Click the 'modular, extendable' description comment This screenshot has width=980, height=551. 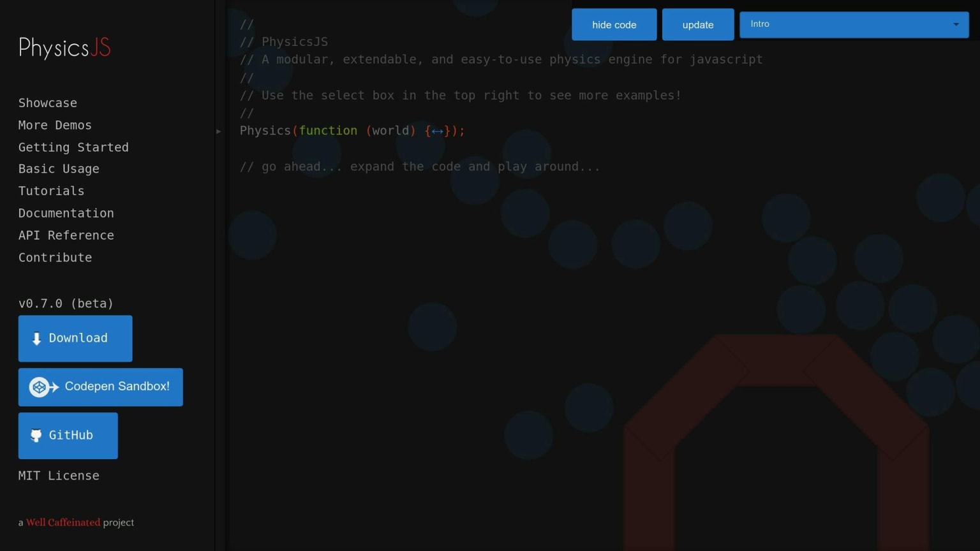click(x=501, y=60)
